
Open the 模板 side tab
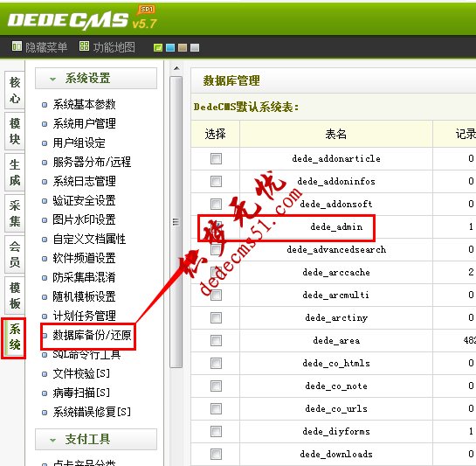pos(15,296)
